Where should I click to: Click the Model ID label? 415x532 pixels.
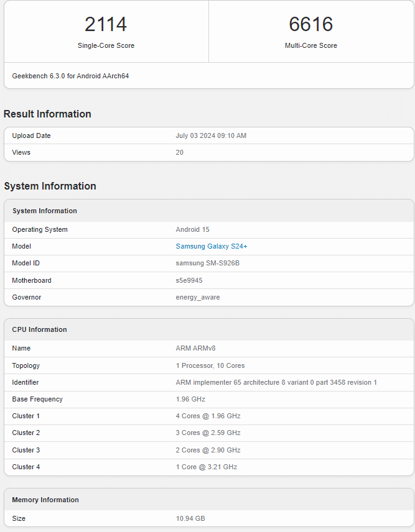[x=26, y=264]
